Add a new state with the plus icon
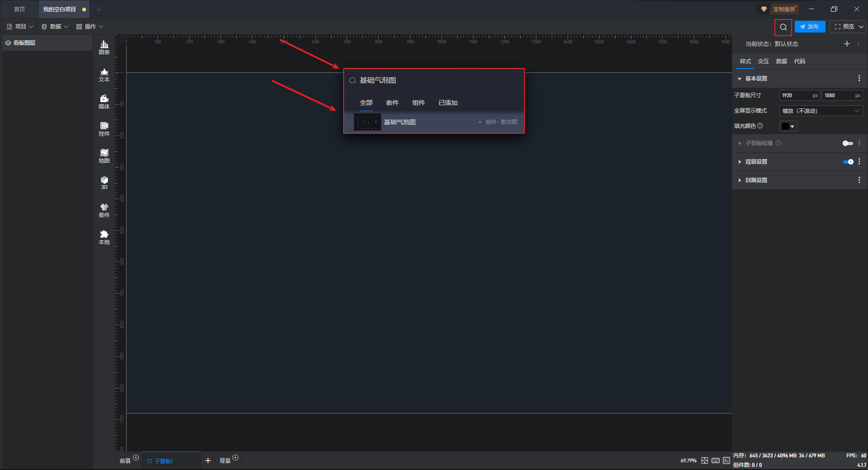Screen dimensions: 868x470 pos(847,44)
